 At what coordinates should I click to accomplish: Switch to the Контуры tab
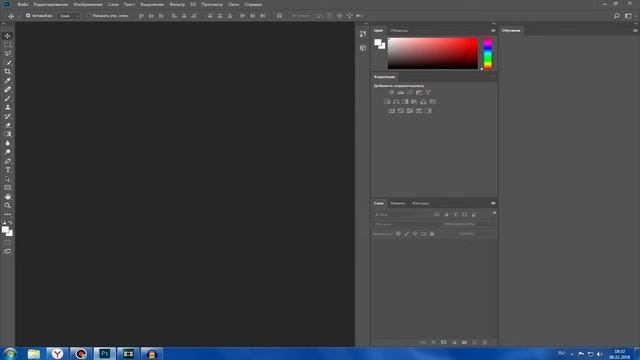point(420,203)
